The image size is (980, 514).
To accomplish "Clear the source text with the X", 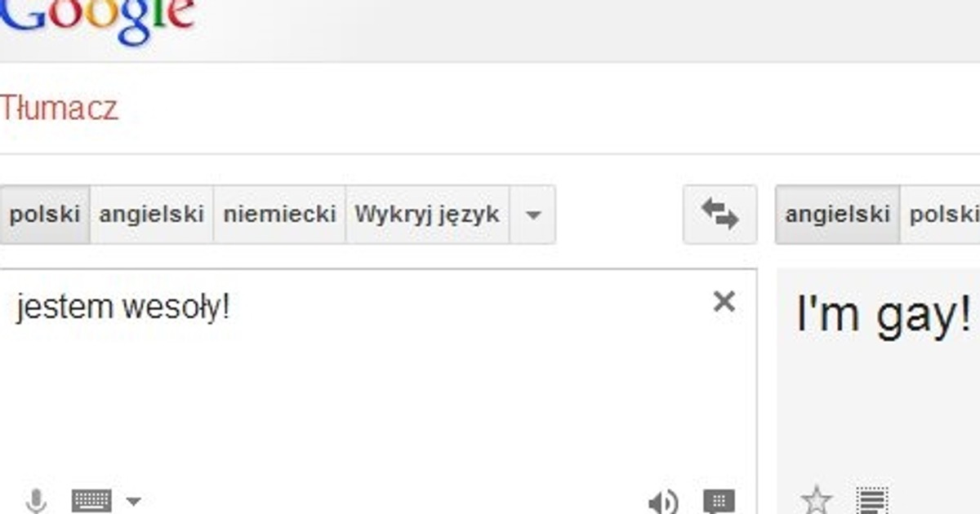I will [x=724, y=302].
